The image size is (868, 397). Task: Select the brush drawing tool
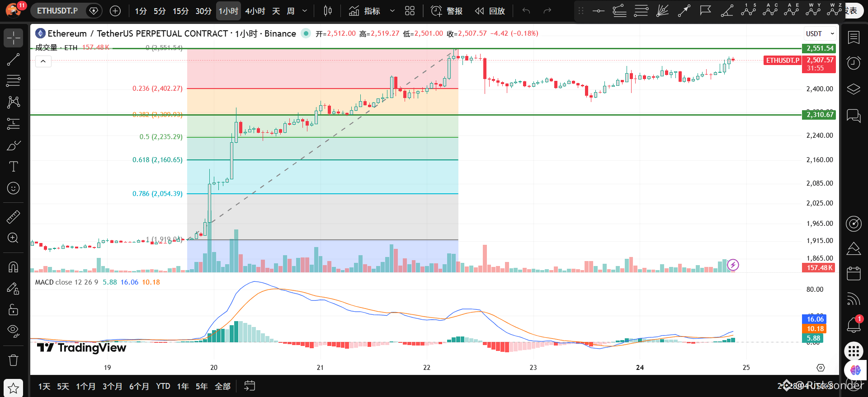[14, 145]
